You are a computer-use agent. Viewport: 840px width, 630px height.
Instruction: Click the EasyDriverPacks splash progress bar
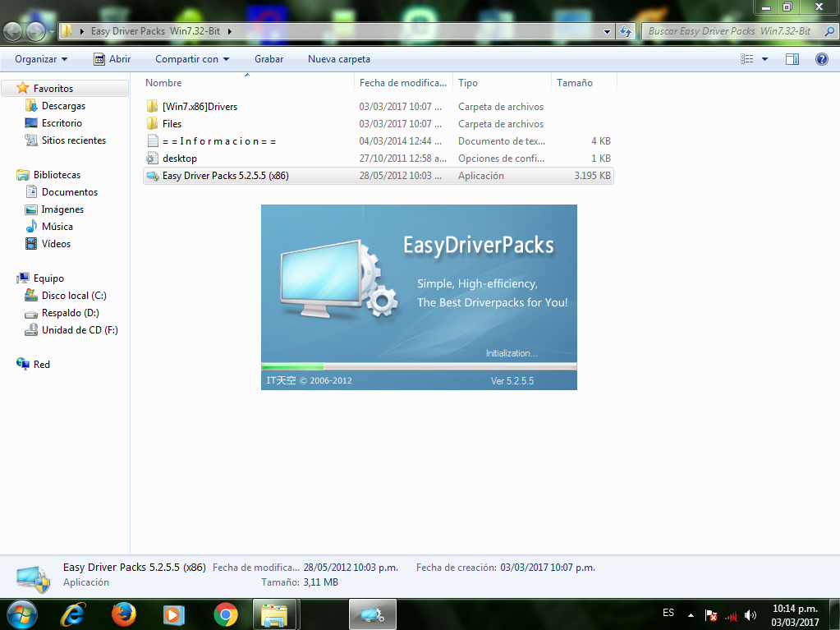pyautogui.click(x=419, y=366)
